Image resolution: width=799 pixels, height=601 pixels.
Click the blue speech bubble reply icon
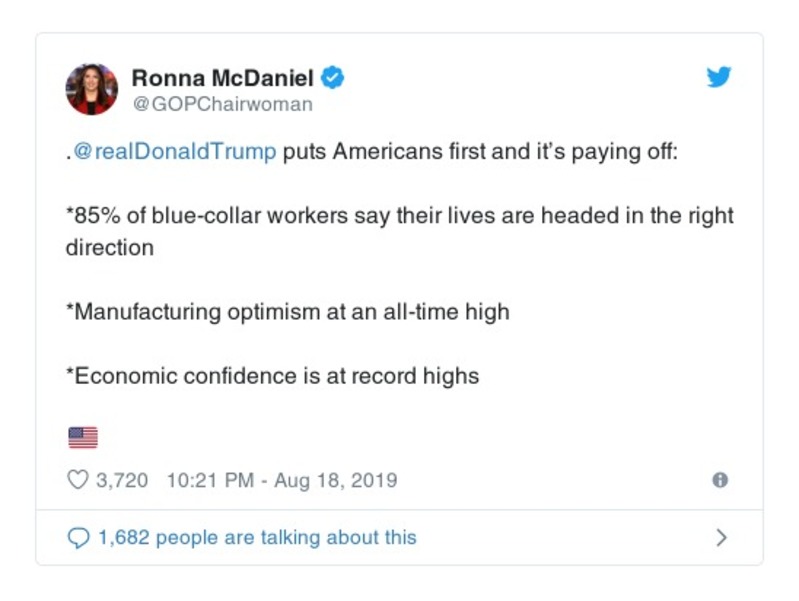click(x=77, y=538)
